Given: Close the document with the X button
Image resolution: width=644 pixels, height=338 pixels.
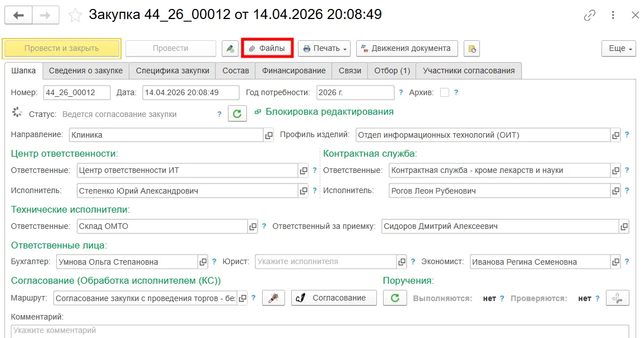Looking at the screenshot, I should [635, 16].
